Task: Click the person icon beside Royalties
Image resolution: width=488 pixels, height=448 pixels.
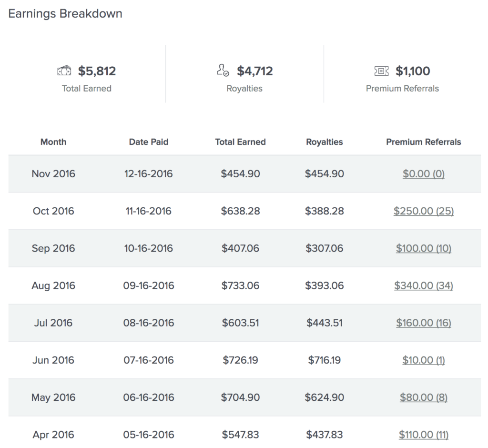Action: [223, 70]
